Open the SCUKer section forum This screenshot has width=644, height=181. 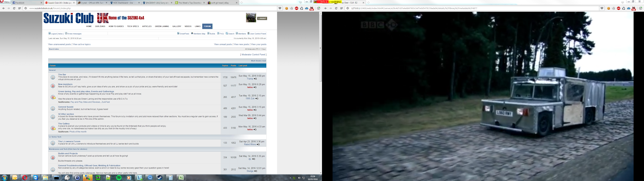[x=66, y=114]
